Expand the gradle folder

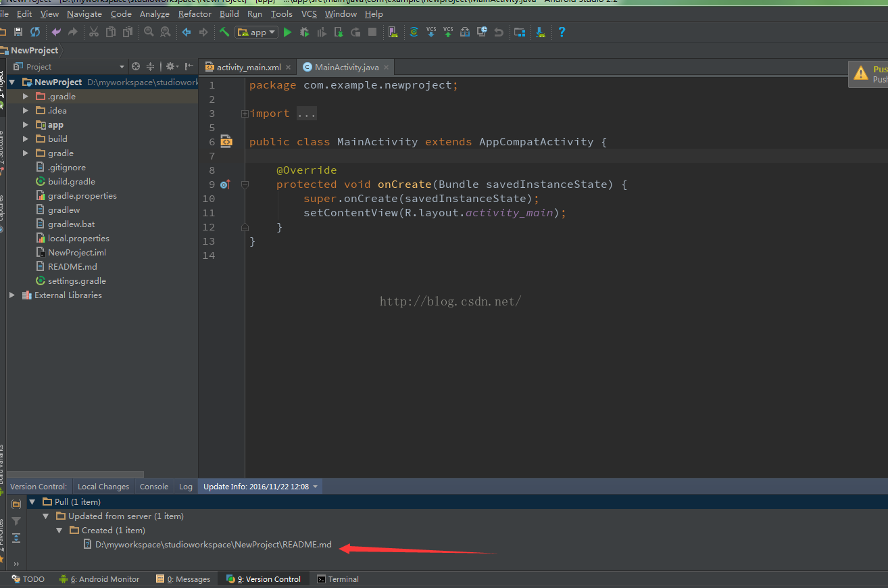click(x=26, y=153)
